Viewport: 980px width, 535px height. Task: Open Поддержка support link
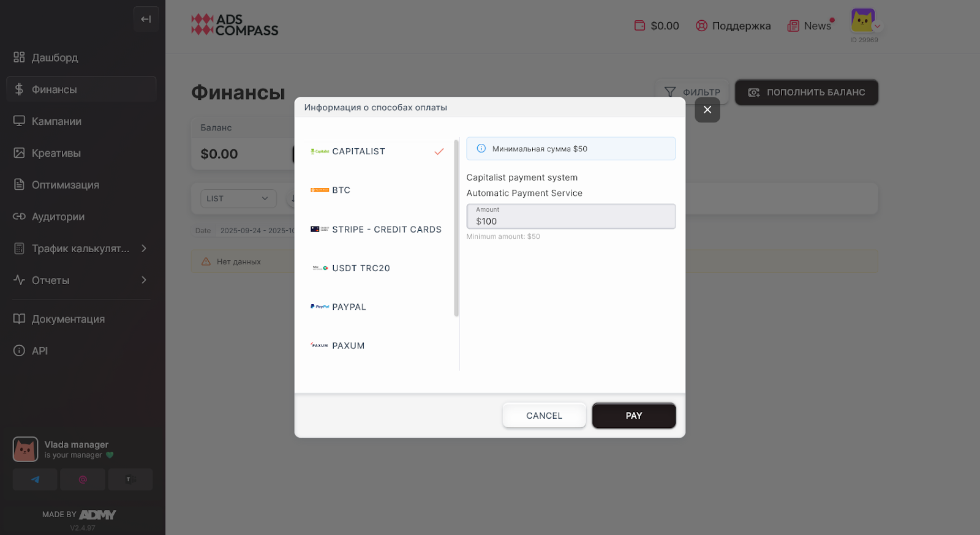pyautogui.click(x=733, y=26)
